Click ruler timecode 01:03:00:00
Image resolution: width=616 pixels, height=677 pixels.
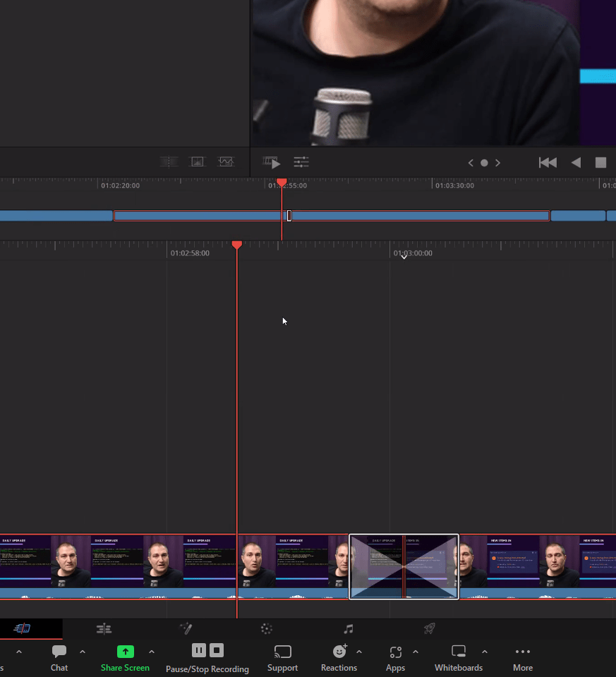click(x=413, y=253)
